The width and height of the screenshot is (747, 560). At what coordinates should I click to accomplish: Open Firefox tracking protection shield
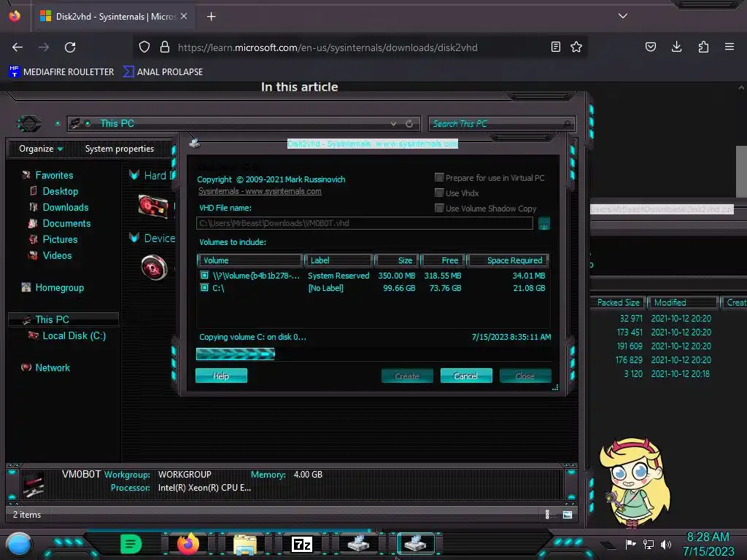click(x=144, y=47)
